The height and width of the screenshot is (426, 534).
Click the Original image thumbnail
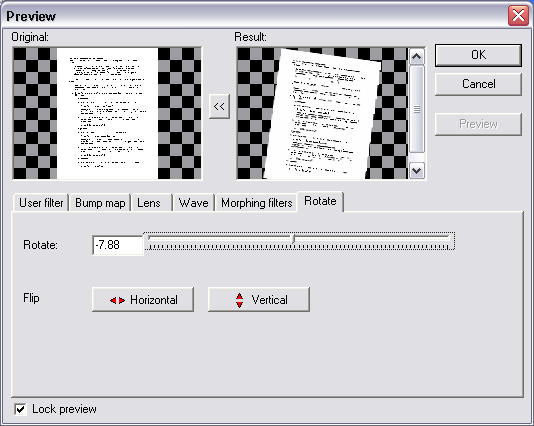pyautogui.click(x=107, y=113)
